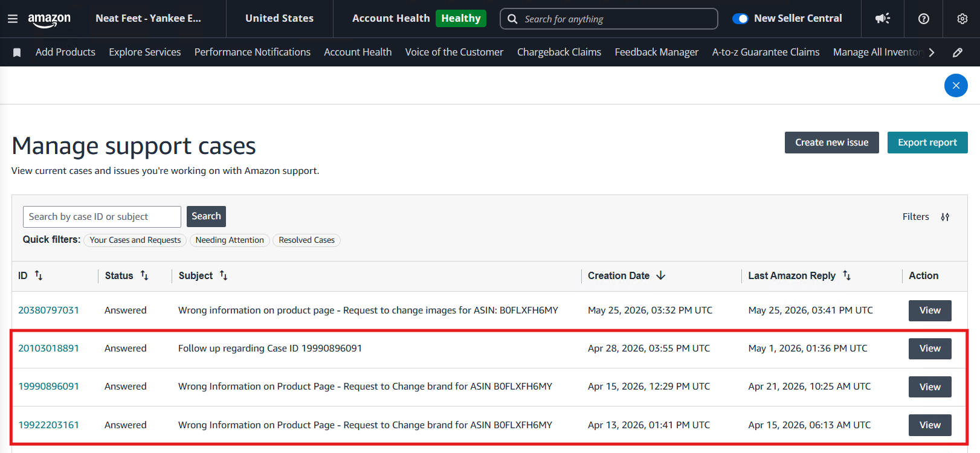Image resolution: width=980 pixels, height=453 pixels.
Task: Apply Resolved Cases quick filter
Action: coord(306,240)
